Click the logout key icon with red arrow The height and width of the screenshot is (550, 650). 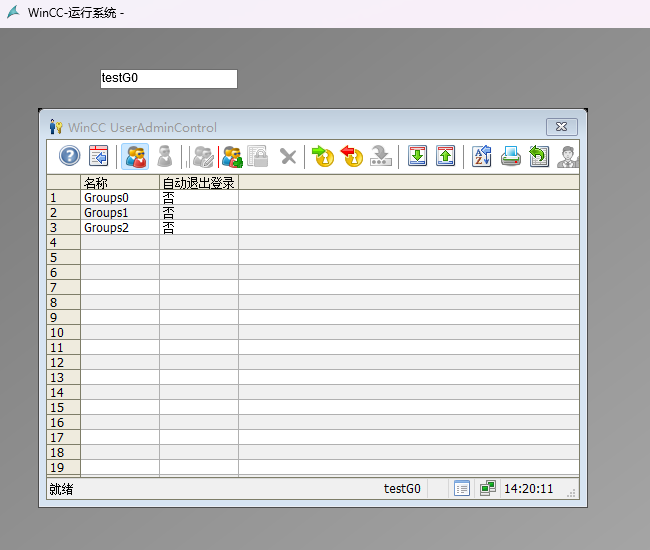351,156
